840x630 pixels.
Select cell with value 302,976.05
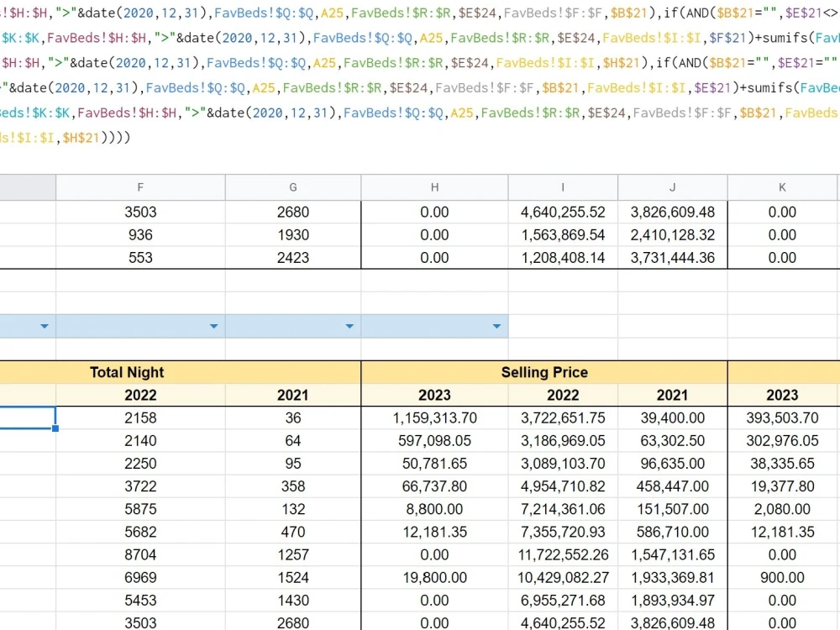[x=782, y=441]
